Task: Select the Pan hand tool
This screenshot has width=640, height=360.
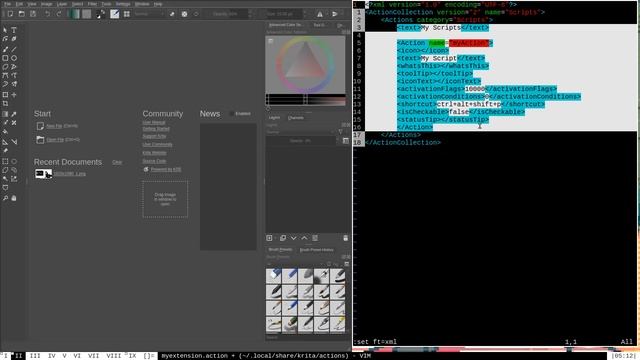Action: 14,198
